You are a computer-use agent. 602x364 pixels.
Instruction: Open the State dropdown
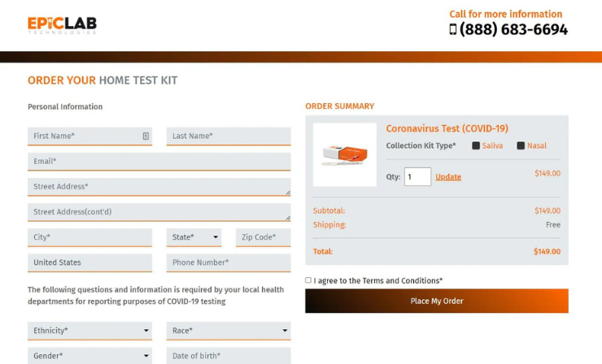click(x=194, y=237)
